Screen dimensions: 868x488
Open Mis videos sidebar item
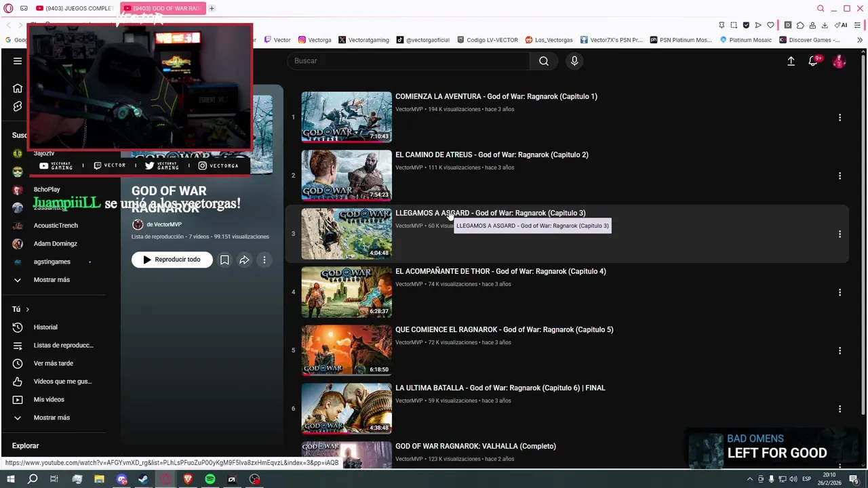(x=49, y=400)
